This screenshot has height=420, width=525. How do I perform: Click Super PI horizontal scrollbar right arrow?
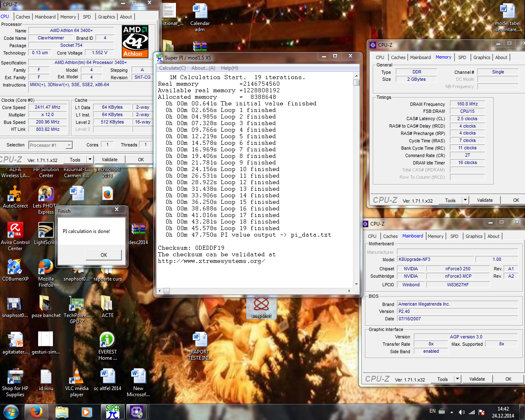click(349, 291)
